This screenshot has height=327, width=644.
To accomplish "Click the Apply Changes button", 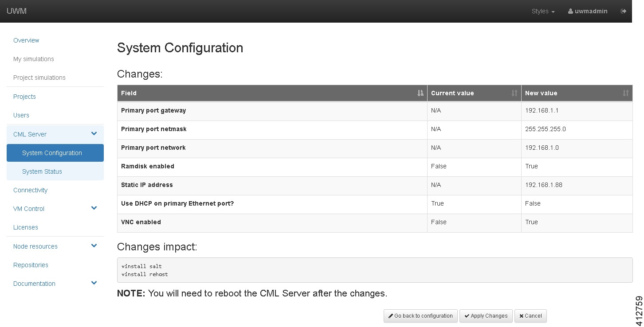I will 486,316.
